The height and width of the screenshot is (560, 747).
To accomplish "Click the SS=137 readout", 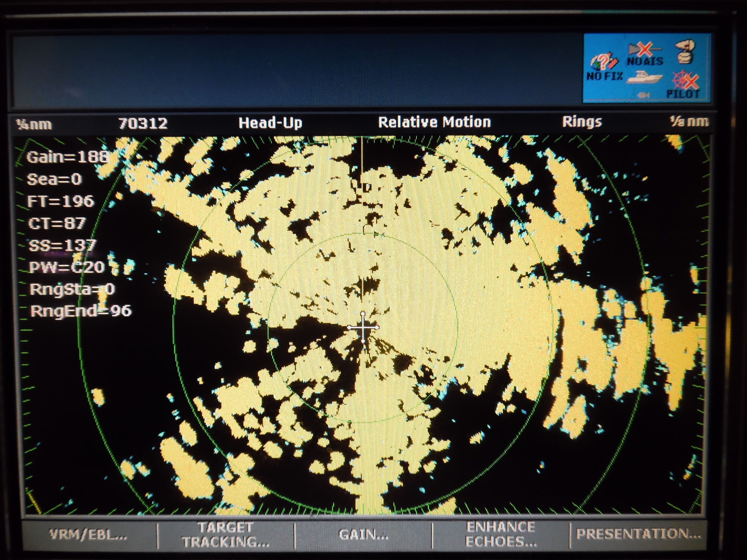I will [x=63, y=245].
